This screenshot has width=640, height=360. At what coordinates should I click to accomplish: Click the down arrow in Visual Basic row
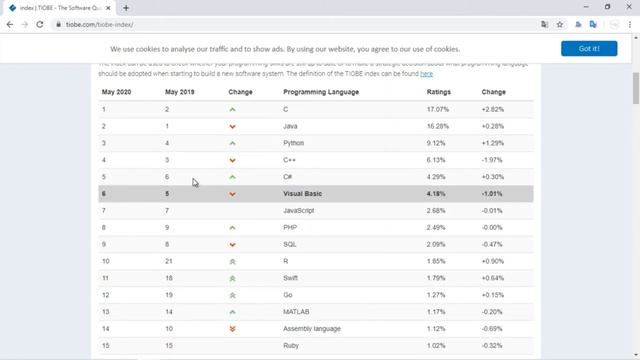(x=232, y=194)
